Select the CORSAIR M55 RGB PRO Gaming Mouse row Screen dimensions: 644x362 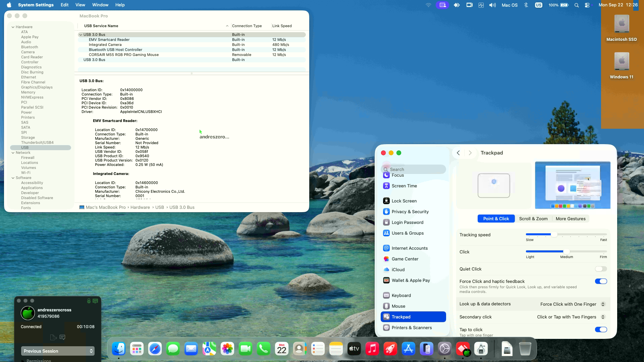click(192, 55)
